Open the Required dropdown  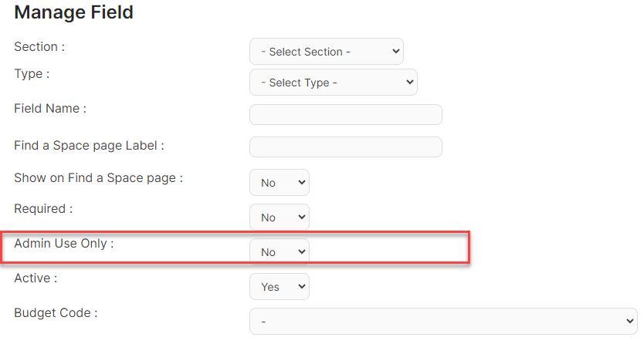coord(280,217)
